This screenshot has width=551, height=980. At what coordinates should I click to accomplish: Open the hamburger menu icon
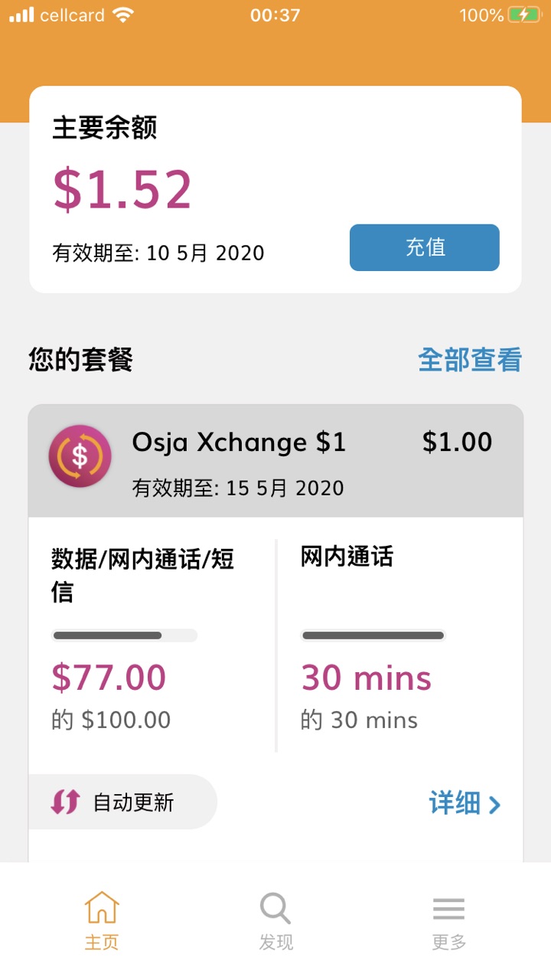448,909
